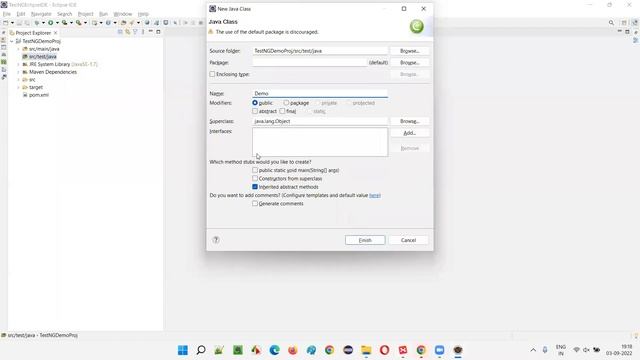640x360 pixels.
Task: Click the New toolbar icon in Eclipse
Action: tap(6, 23)
